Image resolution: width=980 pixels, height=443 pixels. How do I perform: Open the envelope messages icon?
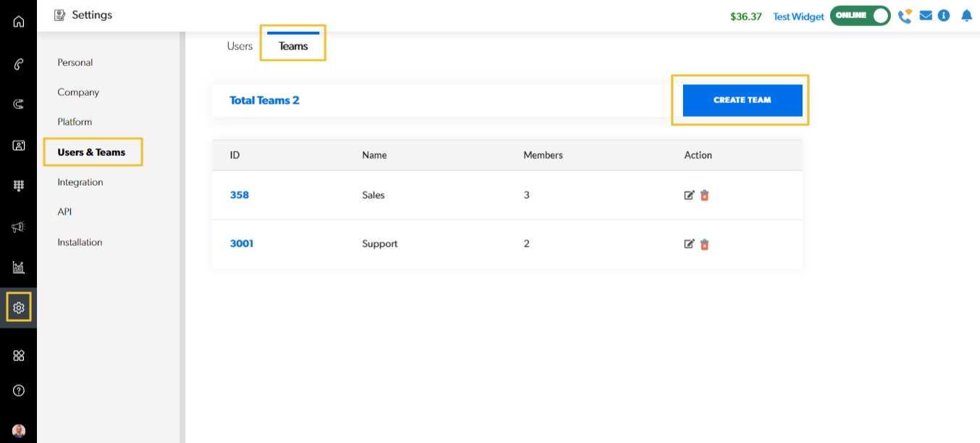point(926,15)
